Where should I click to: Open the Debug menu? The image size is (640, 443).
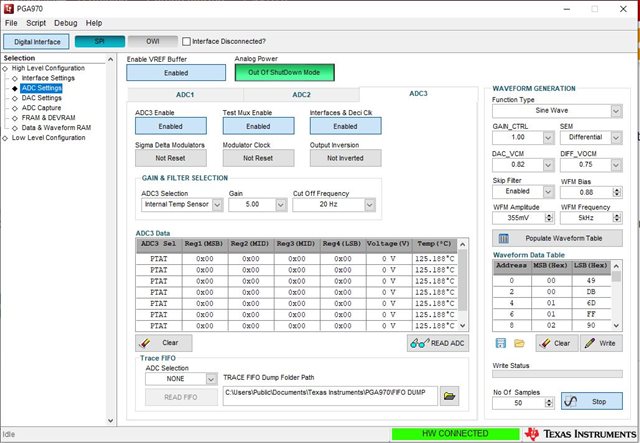coord(66,23)
